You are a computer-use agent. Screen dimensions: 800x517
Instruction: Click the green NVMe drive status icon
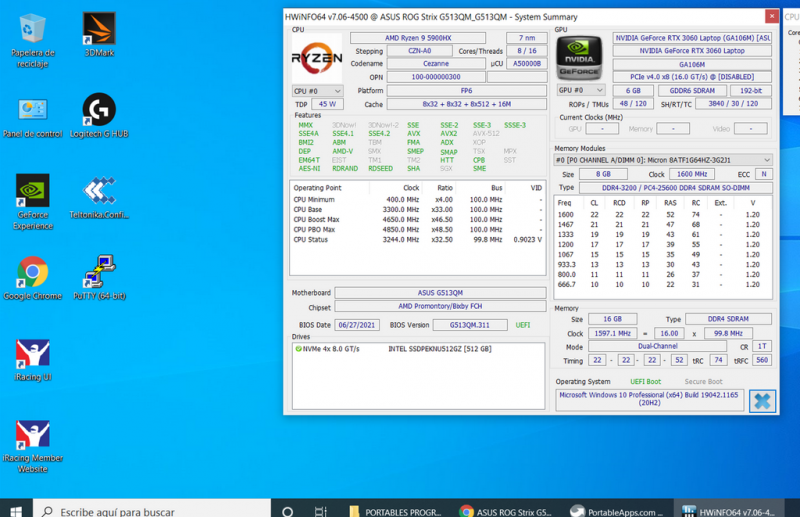click(298, 349)
